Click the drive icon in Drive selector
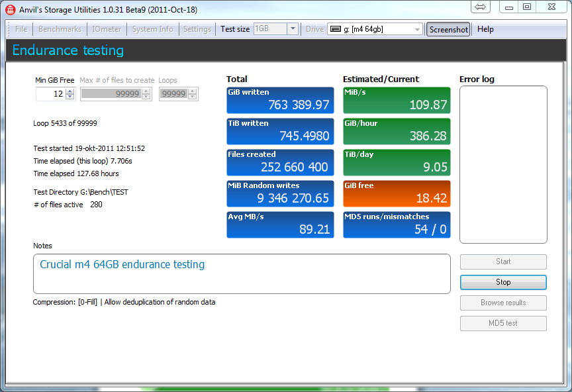572x392 pixels. click(335, 29)
